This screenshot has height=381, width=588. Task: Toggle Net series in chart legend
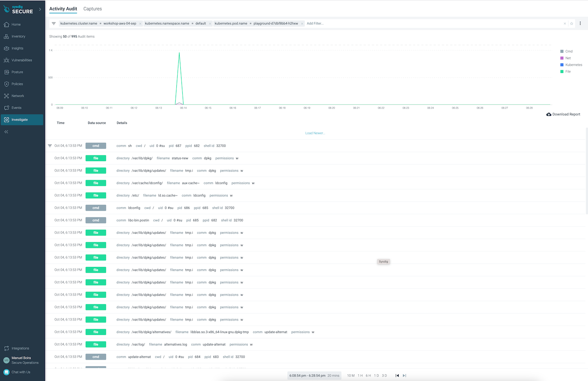click(x=566, y=58)
